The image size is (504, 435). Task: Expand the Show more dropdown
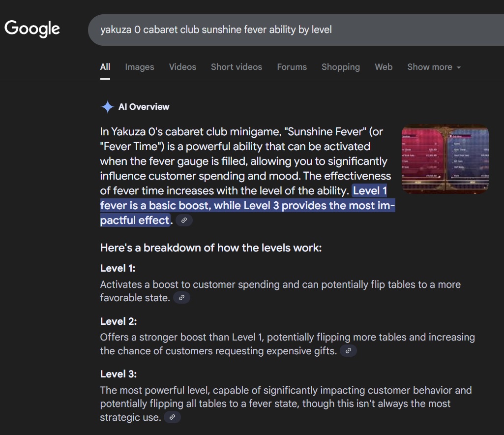click(x=434, y=67)
